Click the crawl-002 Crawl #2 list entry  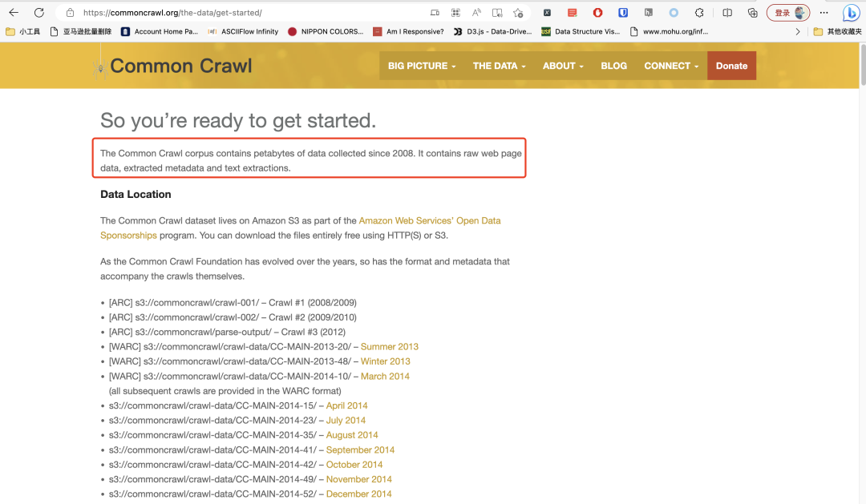233,317
